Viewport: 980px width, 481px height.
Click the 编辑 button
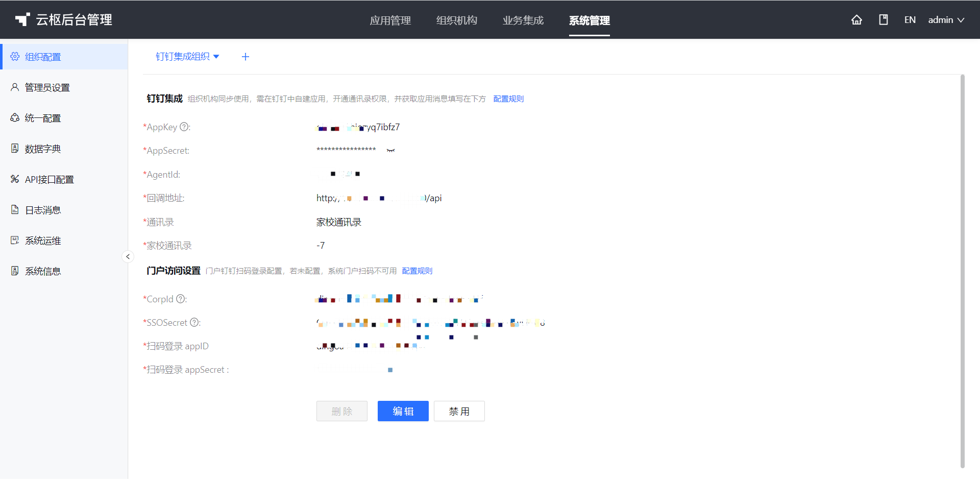pyautogui.click(x=403, y=411)
